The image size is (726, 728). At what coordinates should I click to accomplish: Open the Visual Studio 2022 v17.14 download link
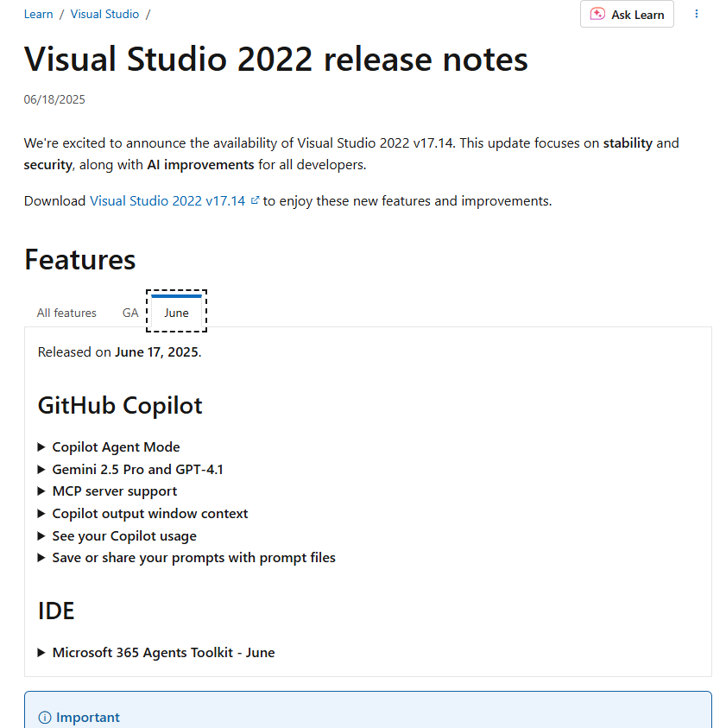coord(167,200)
